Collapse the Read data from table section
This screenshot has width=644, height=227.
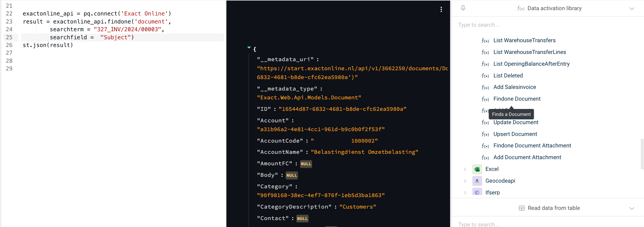[x=632, y=208]
